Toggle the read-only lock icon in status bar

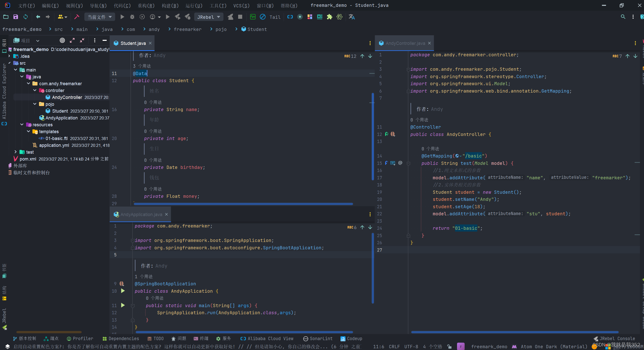pos(449,346)
